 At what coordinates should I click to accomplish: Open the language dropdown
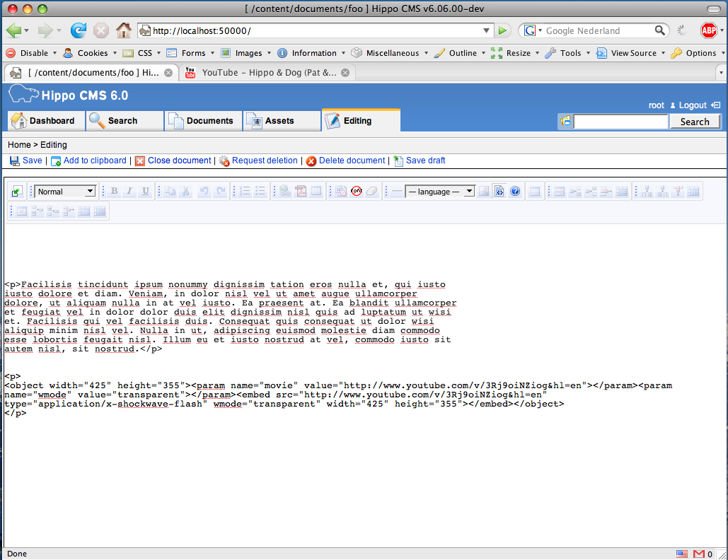coord(439,192)
